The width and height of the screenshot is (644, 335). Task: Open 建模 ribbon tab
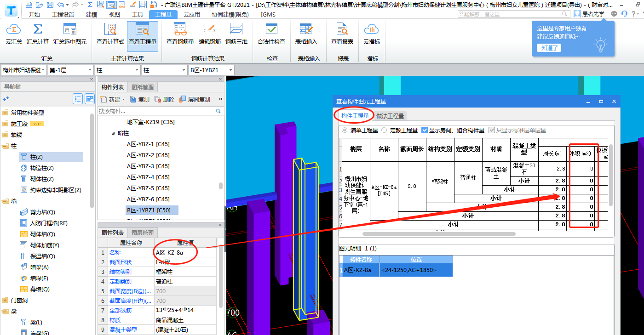pyautogui.click(x=92, y=14)
